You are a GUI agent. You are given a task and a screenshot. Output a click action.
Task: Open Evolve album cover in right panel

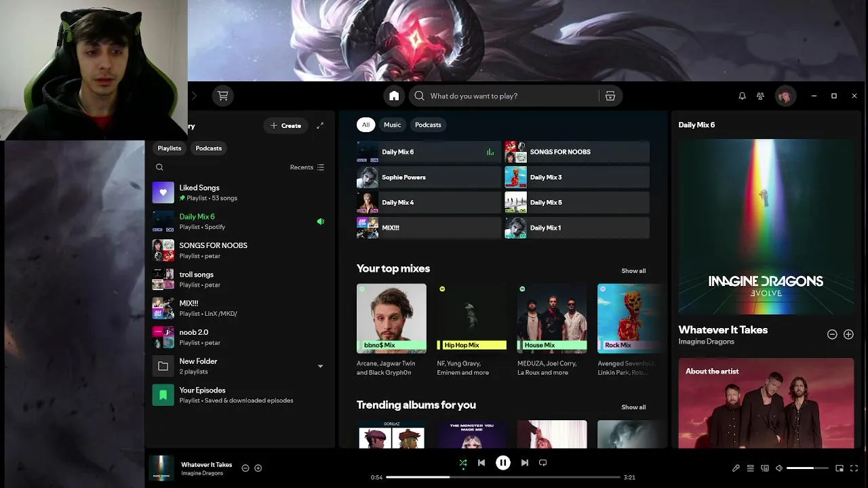pos(766,227)
